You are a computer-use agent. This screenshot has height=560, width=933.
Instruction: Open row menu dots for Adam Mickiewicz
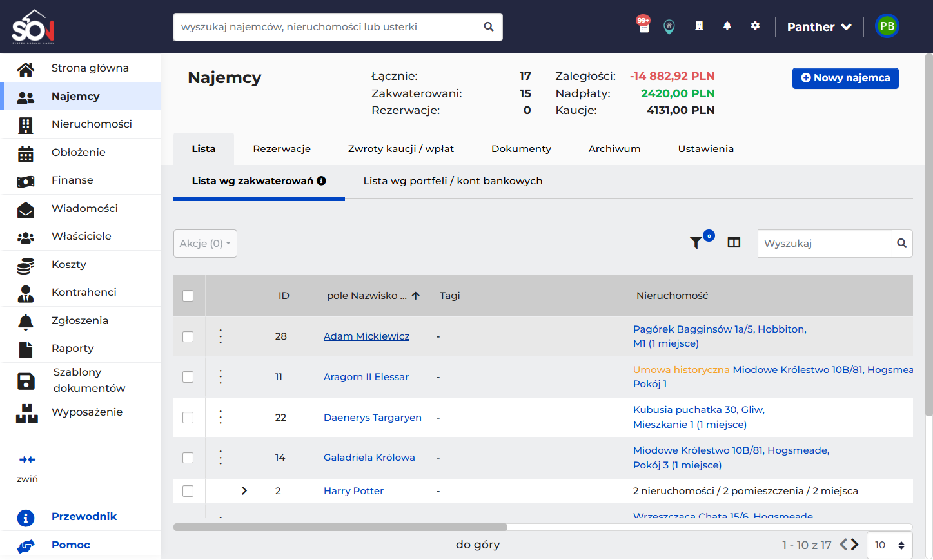[x=221, y=336]
